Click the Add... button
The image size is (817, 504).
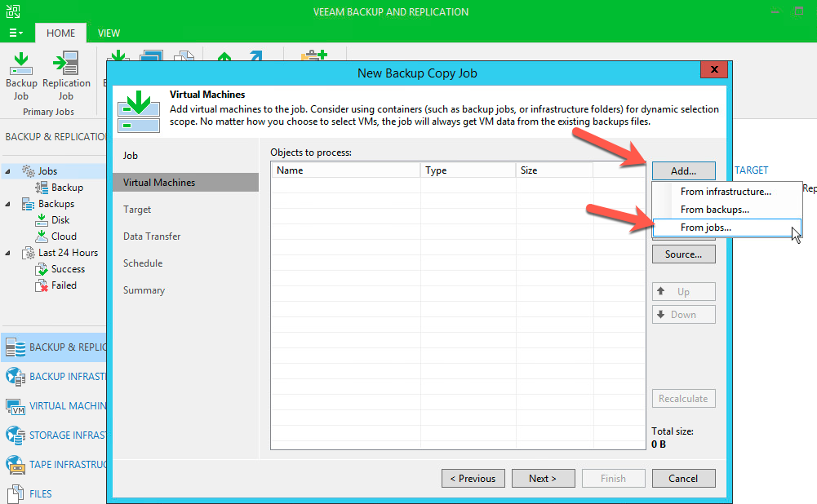point(684,170)
